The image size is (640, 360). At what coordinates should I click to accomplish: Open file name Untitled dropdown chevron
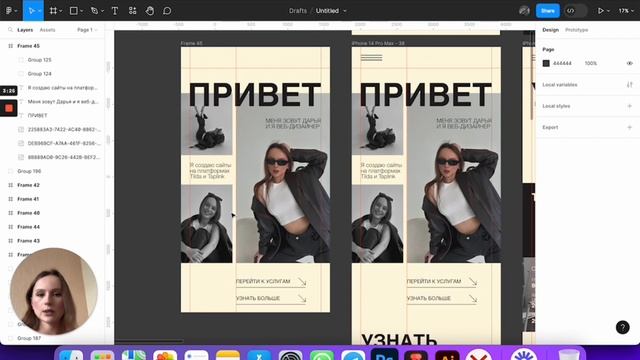(x=345, y=11)
